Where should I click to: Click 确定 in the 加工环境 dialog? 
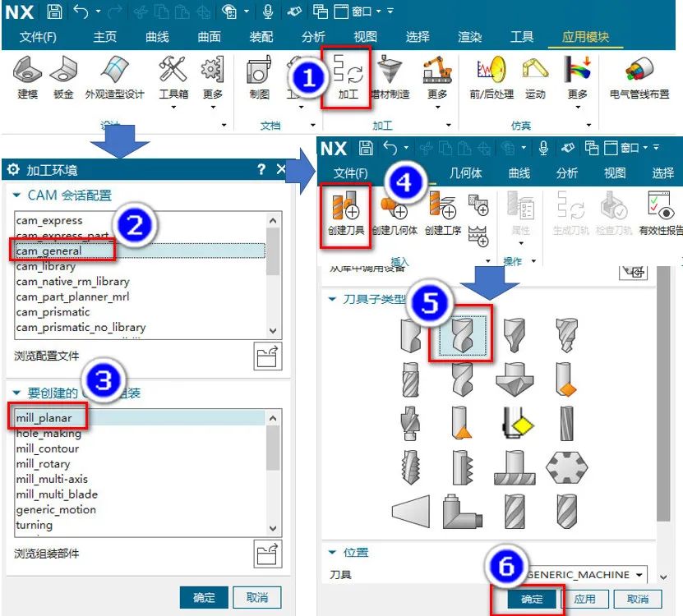click(204, 597)
